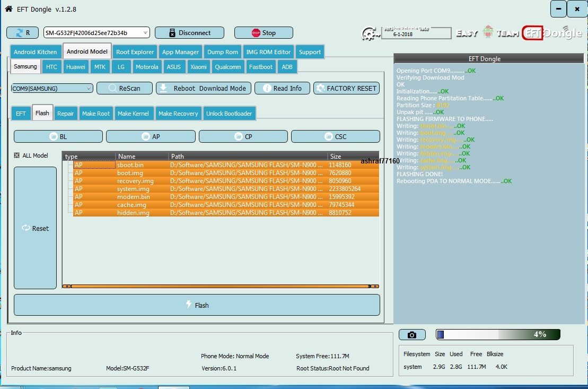588x389 pixels.
Task: Select the MTK brand tab
Action: click(100, 67)
